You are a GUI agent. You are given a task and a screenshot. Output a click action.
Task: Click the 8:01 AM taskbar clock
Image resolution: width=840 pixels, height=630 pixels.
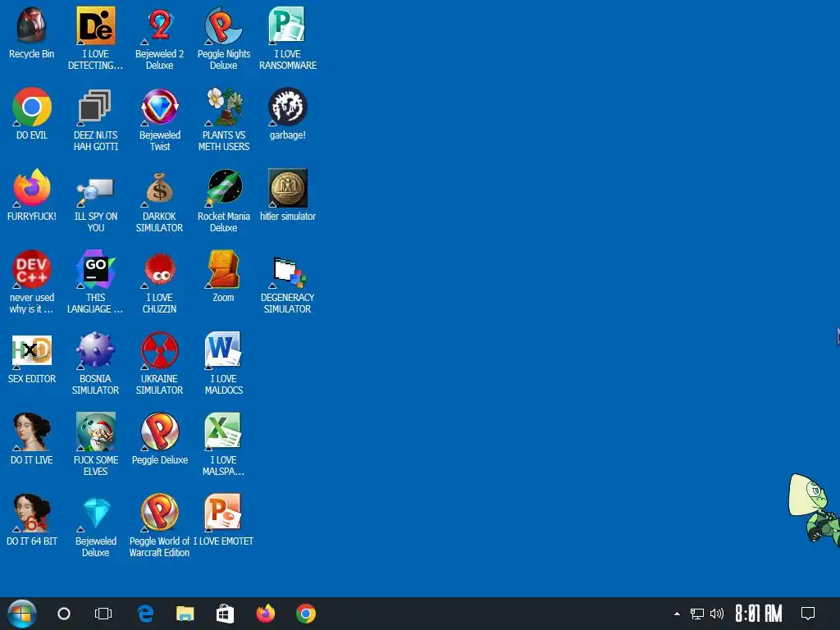759,614
